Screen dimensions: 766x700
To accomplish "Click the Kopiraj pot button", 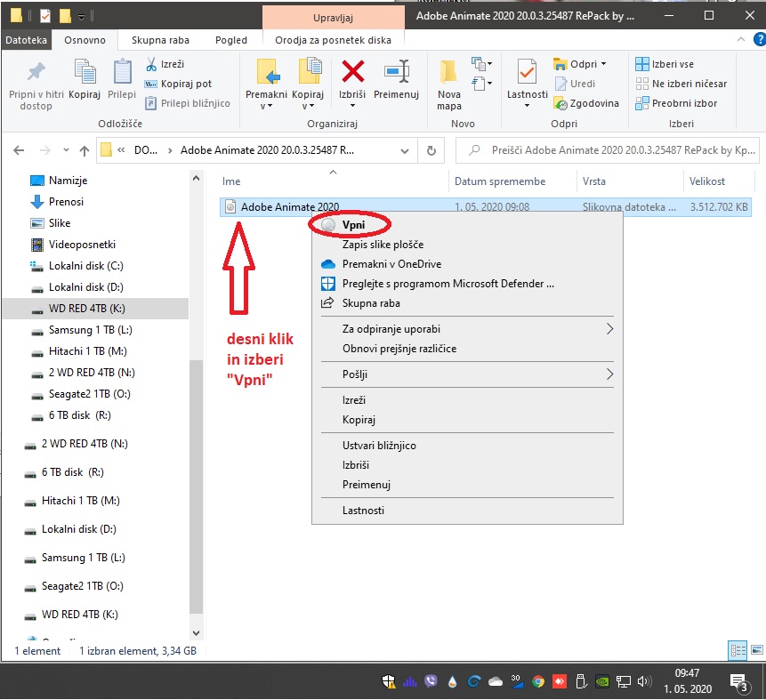I will (178, 84).
